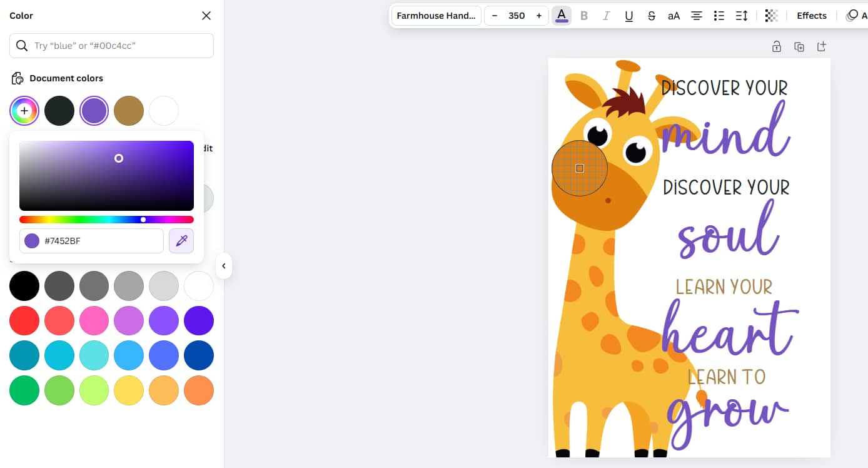Select the 'LEARN YOUR' text
Viewport: 868px width, 468px height.
[724, 287]
